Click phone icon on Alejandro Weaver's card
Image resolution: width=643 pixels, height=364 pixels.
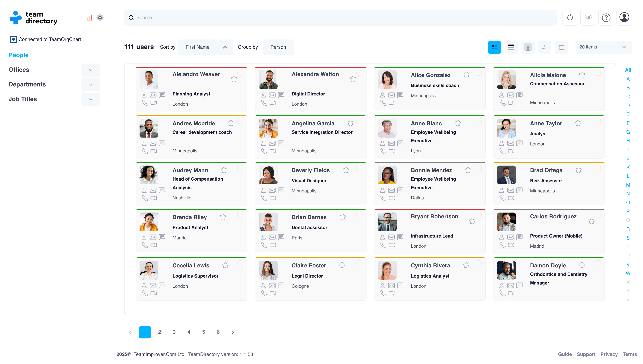145,103
